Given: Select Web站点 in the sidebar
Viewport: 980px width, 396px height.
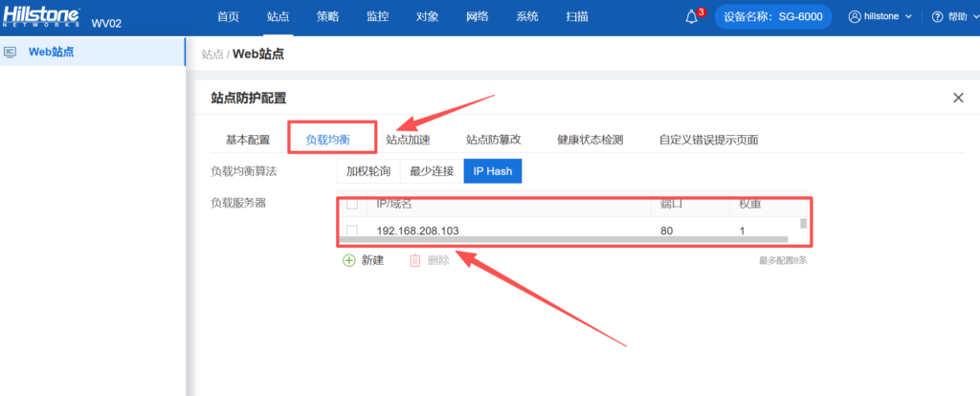Looking at the screenshot, I should pos(93,52).
